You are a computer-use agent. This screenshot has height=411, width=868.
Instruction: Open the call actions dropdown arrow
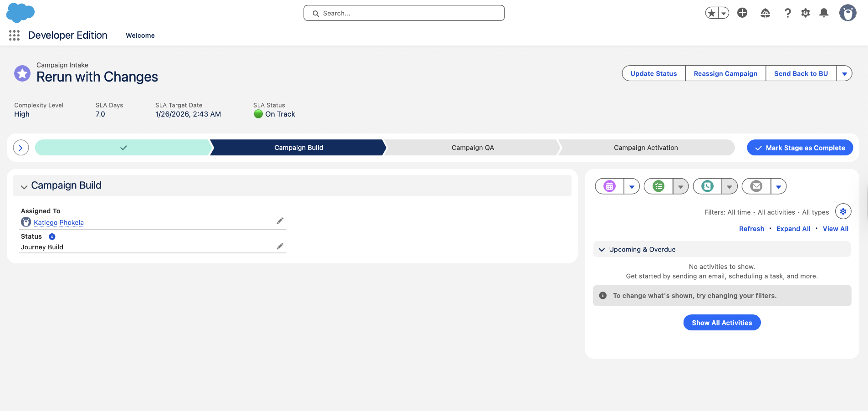[730, 186]
